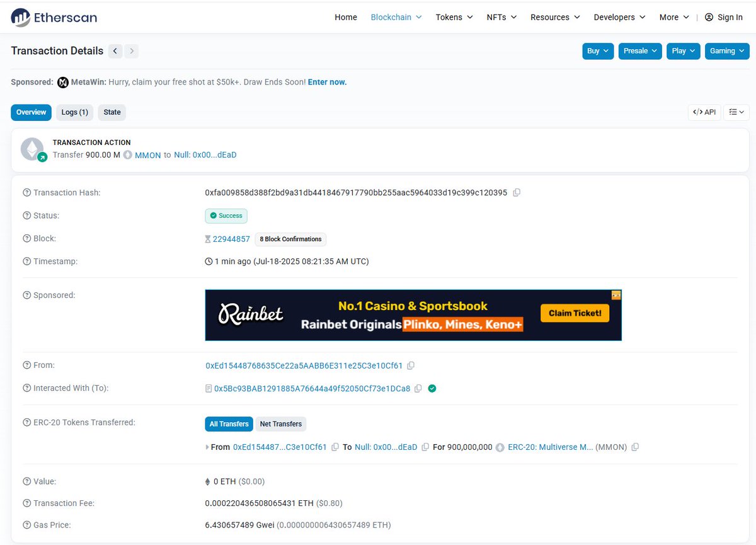Screen dimensions: 756x545
Task: Click Sponsored row help icon
Action: tap(26, 295)
